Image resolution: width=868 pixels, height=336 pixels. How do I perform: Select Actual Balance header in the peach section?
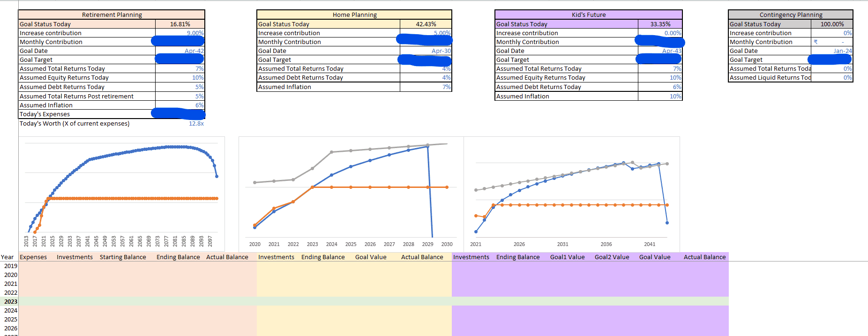point(227,257)
